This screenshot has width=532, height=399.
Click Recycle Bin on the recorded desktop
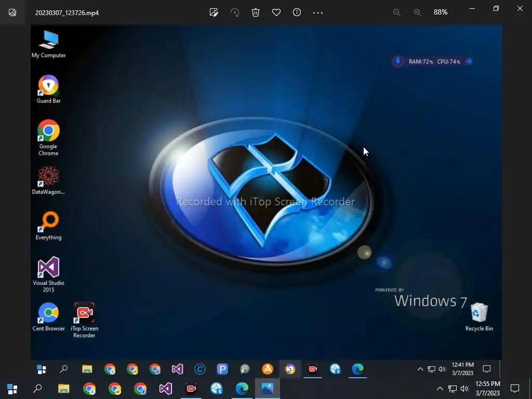click(x=479, y=316)
